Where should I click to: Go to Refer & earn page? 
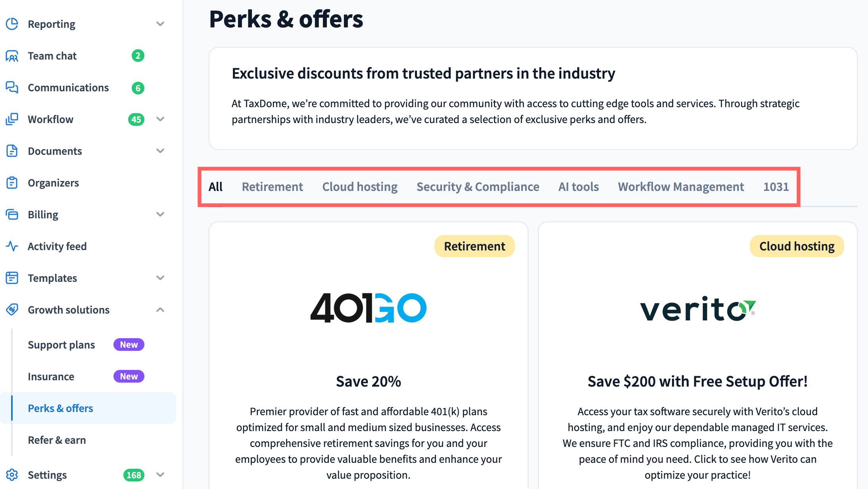[x=57, y=440]
